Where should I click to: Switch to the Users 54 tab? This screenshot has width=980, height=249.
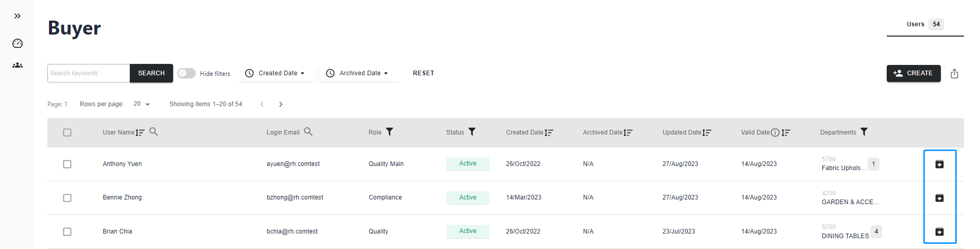pos(925,24)
